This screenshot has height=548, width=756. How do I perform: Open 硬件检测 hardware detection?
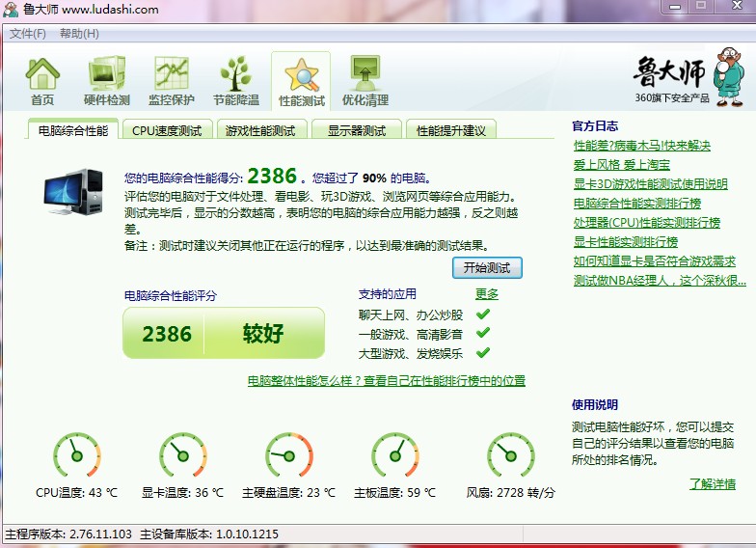(106, 81)
